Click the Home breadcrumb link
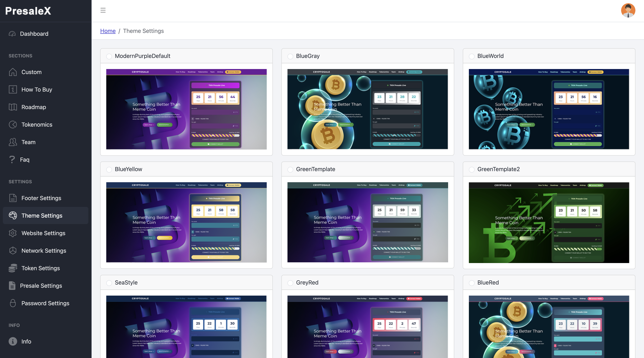644x358 pixels. coord(108,31)
